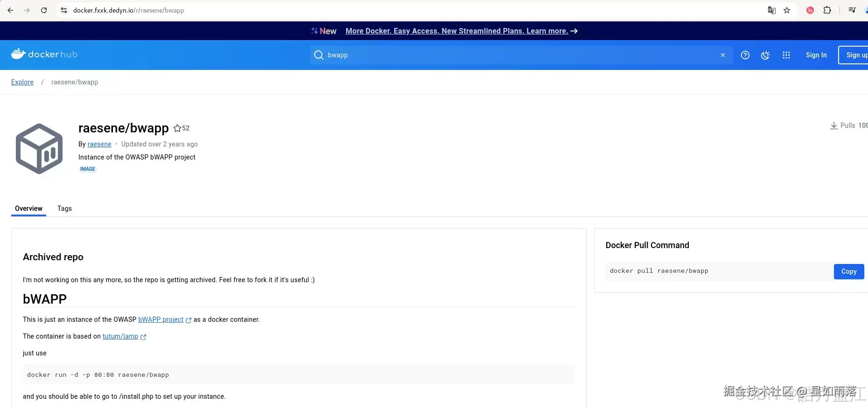Open the raesene author link

coord(99,144)
